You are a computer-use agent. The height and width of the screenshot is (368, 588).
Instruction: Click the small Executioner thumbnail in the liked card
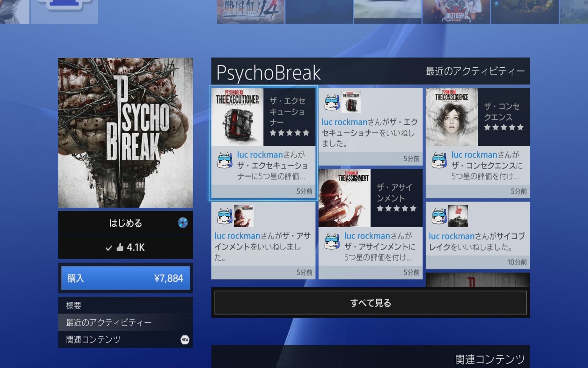[351, 102]
